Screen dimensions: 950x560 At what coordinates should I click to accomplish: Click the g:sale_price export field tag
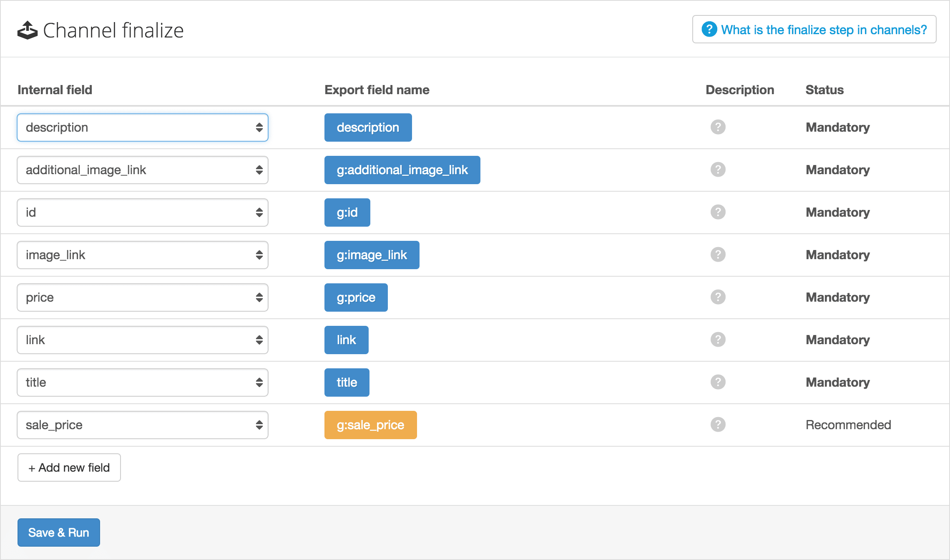370,425
